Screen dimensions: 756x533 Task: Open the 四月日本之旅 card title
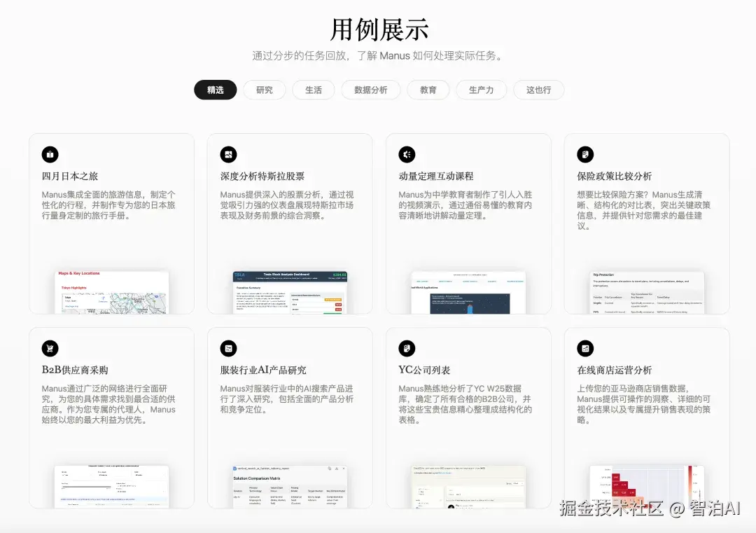point(70,176)
